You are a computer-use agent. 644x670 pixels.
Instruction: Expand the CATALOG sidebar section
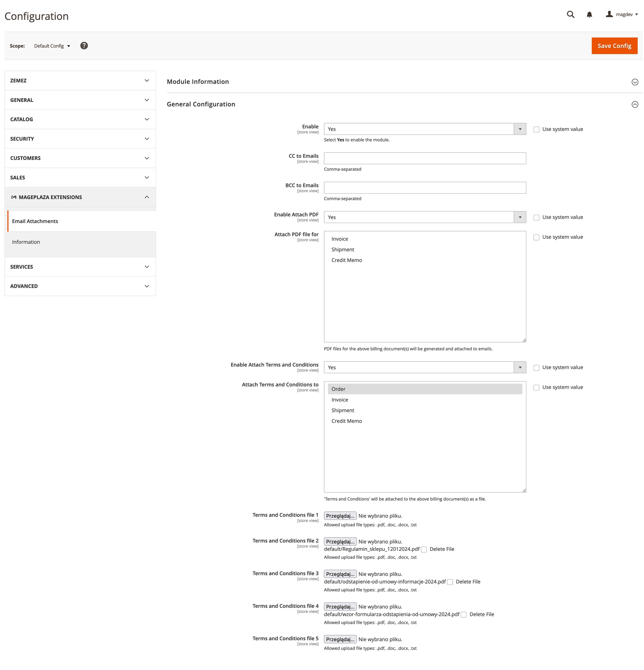(x=80, y=120)
